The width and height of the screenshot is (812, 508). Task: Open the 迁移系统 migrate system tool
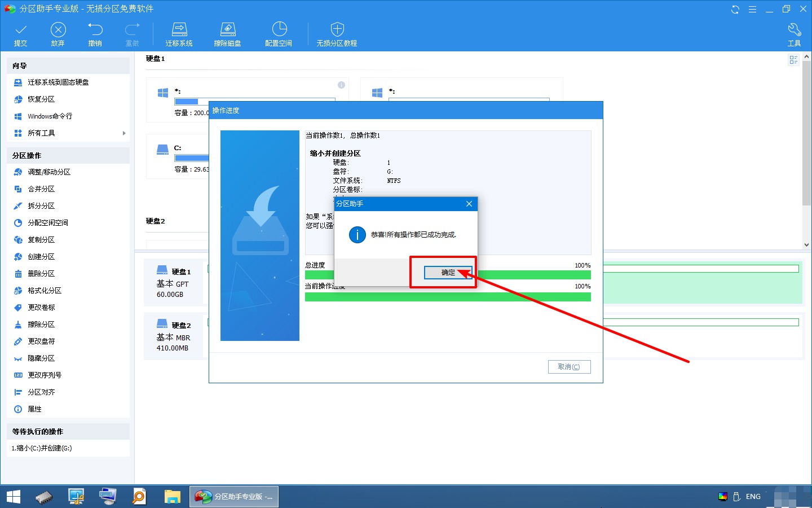pos(179,35)
